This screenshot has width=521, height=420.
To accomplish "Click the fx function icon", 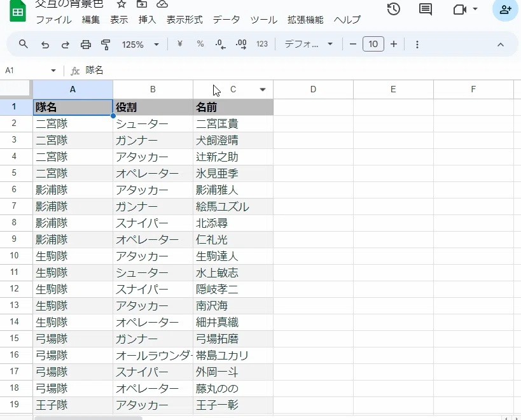I will coord(75,71).
